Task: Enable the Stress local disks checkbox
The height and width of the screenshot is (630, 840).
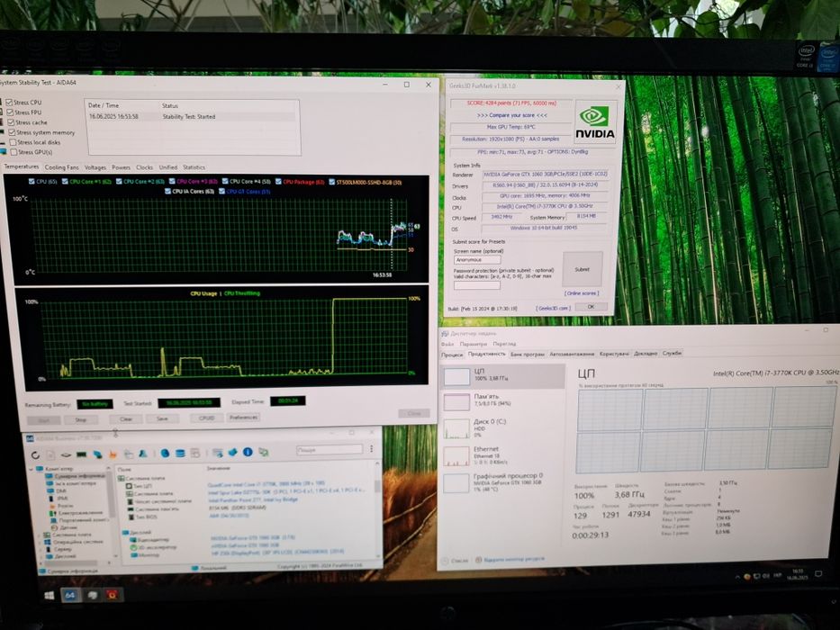Action: (13, 142)
